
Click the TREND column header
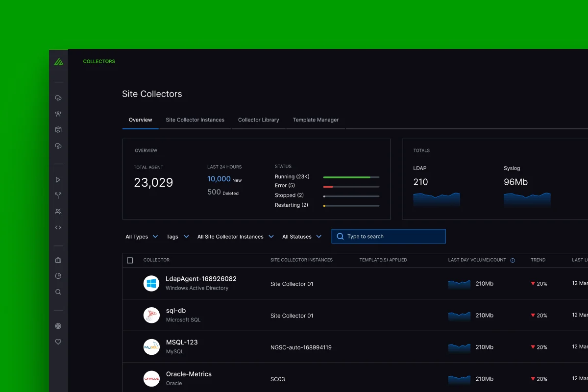[x=538, y=260]
